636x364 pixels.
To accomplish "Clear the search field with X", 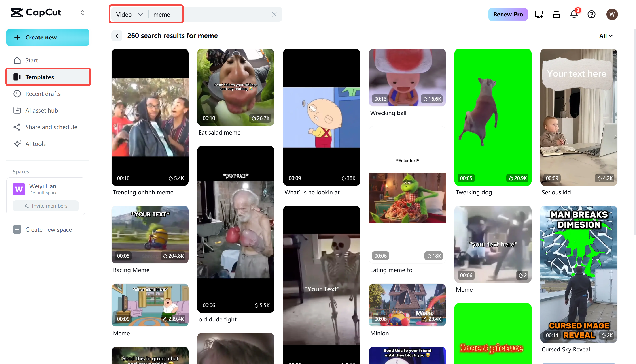I will click(x=274, y=14).
